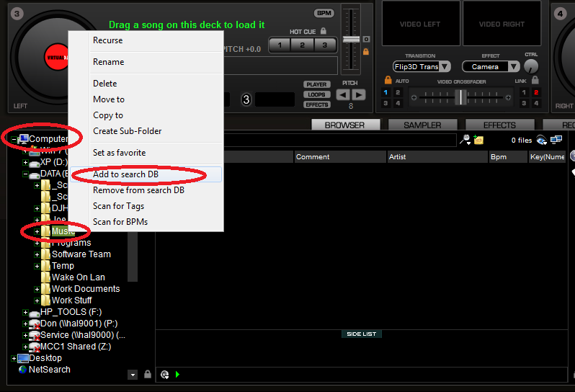Switch to the SAMPLER tab

(422, 125)
